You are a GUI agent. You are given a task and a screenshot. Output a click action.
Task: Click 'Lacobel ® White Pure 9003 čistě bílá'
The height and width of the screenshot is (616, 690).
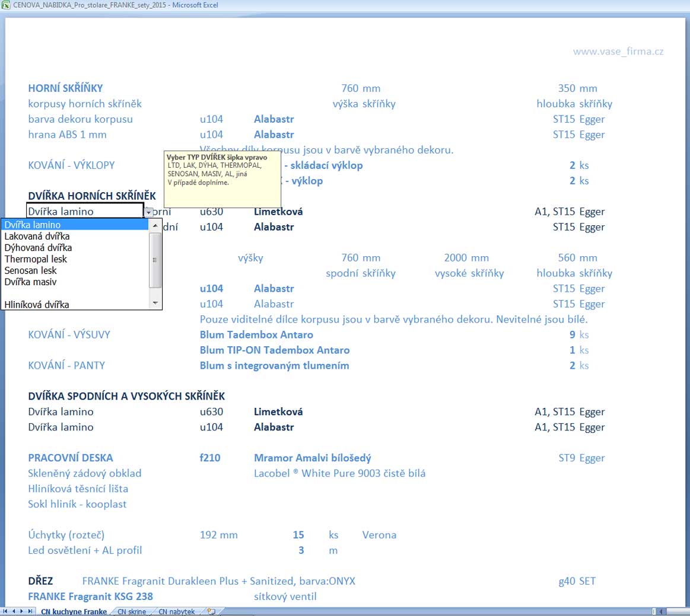click(340, 473)
